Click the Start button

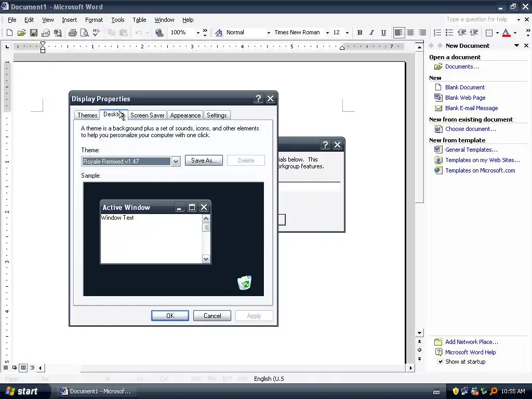[22, 391]
